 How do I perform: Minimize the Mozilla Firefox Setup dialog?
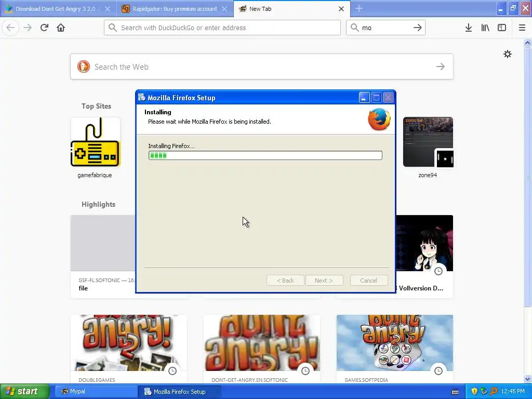click(364, 98)
